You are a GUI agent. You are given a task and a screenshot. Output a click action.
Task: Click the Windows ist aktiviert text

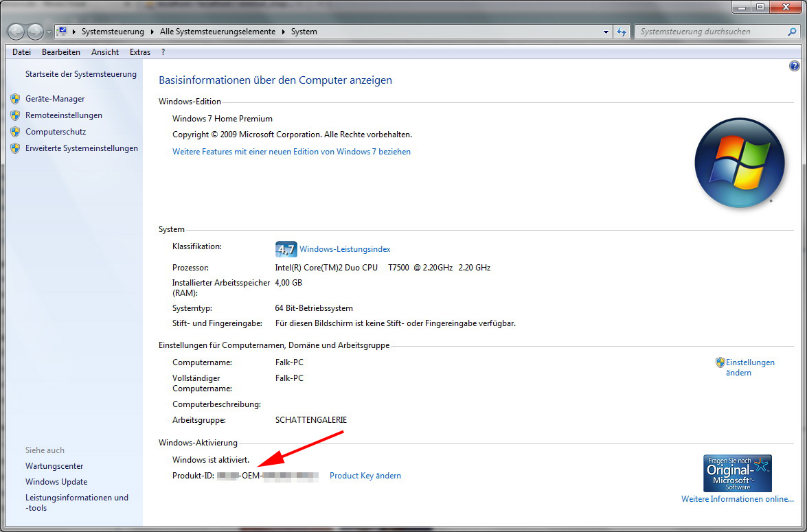click(210, 460)
